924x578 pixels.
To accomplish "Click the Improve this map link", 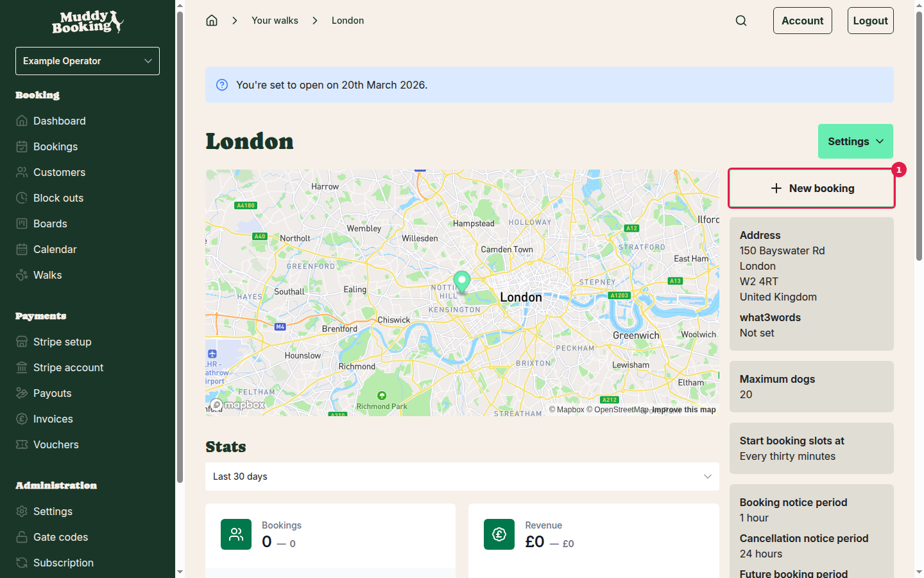I will tap(684, 409).
